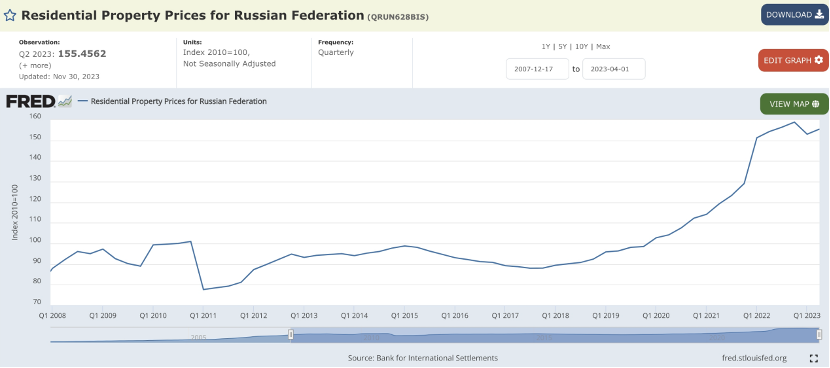Click the chart icon beside the FRED logo

click(65, 101)
